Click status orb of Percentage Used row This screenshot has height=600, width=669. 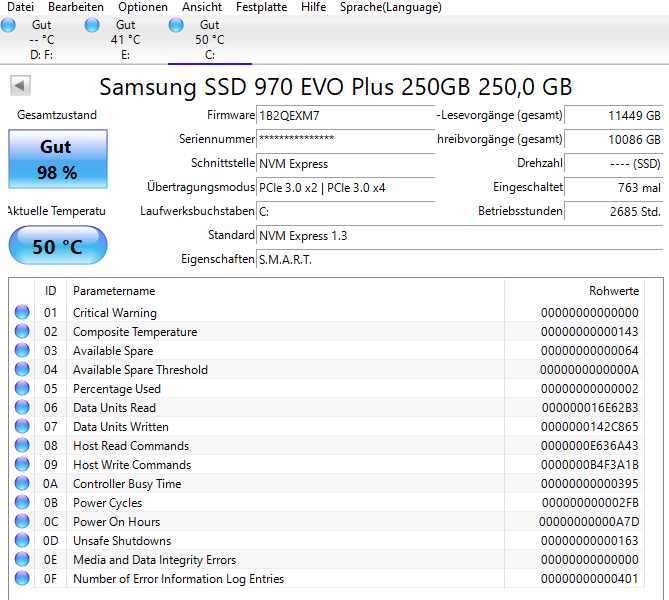(x=22, y=388)
